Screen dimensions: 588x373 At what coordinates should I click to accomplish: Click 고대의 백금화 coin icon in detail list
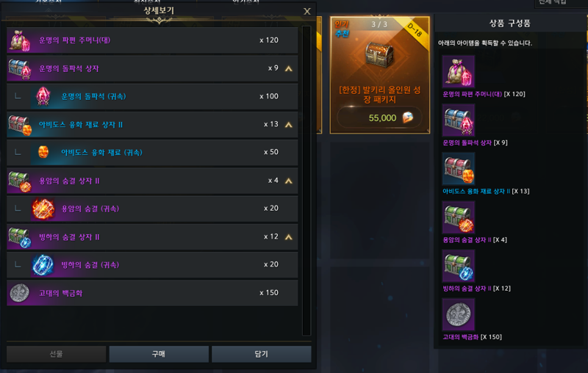tap(20, 293)
